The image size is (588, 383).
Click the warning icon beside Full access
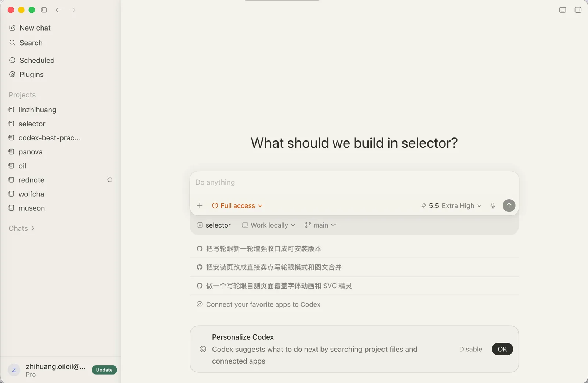tap(215, 205)
